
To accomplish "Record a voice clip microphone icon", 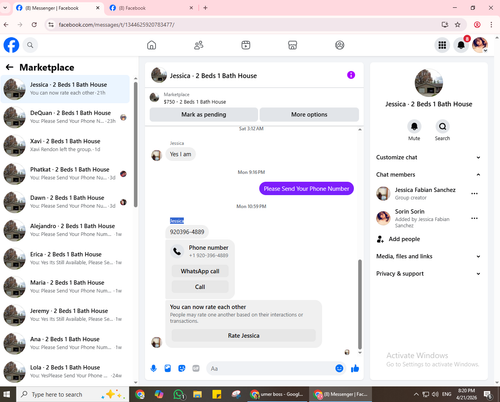I will point(154,368).
